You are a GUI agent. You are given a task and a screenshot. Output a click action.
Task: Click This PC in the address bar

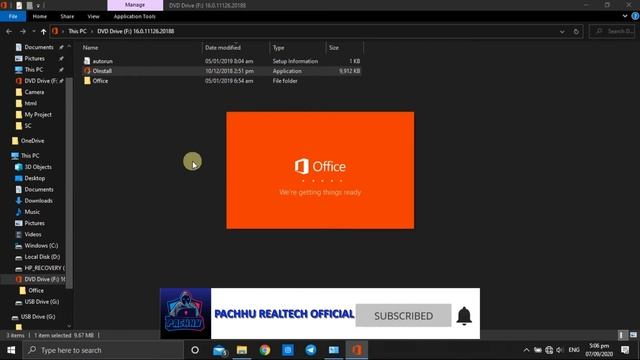(77, 31)
